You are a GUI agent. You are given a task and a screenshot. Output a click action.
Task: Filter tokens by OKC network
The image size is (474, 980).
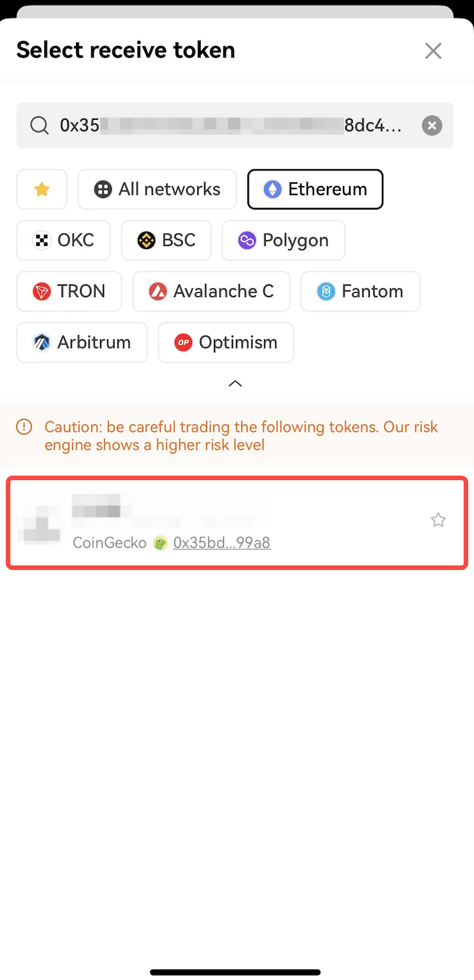pos(63,240)
